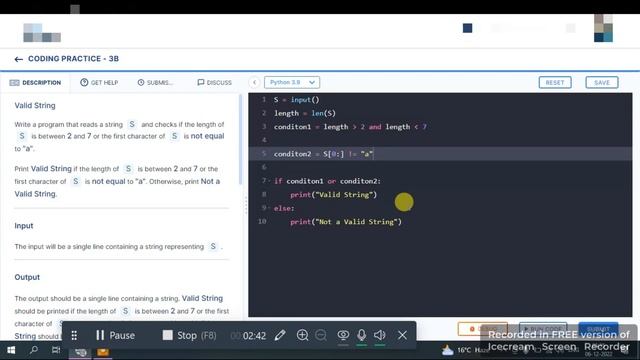The height and width of the screenshot is (360, 640).
Task: Click the recorder zoom out icon
Action: click(x=321, y=336)
